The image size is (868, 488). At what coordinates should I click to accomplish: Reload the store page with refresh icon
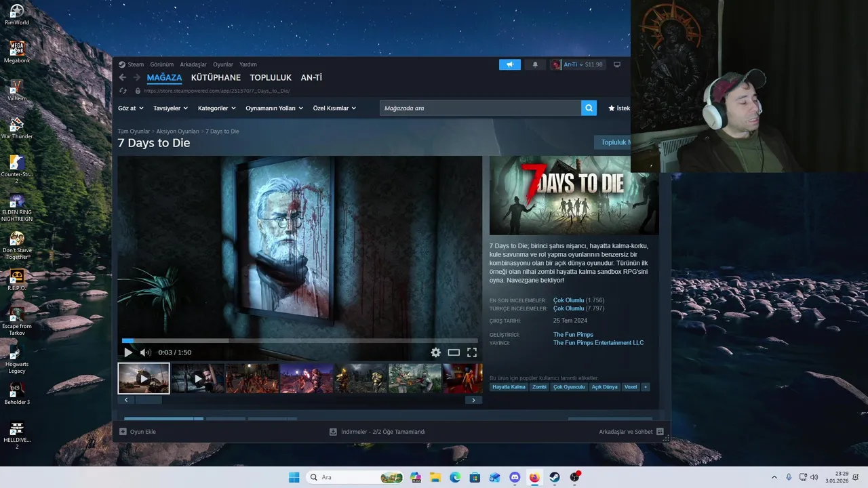coord(123,91)
